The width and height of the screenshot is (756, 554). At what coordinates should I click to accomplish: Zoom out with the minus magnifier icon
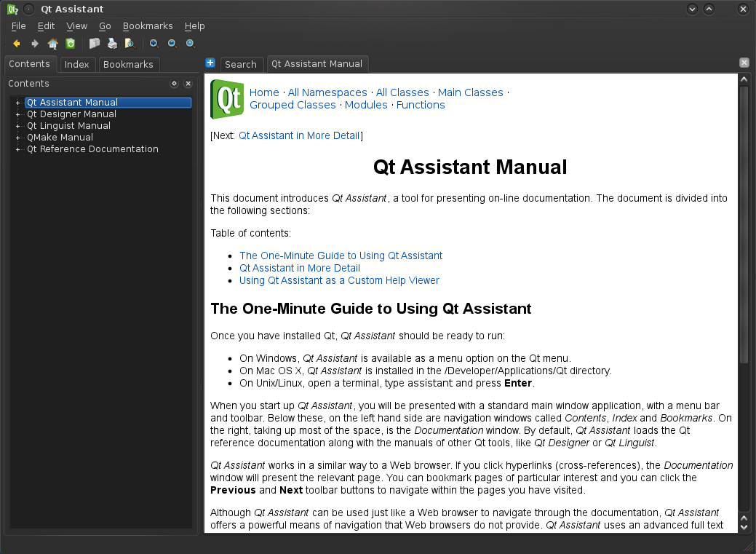tap(172, 44)
